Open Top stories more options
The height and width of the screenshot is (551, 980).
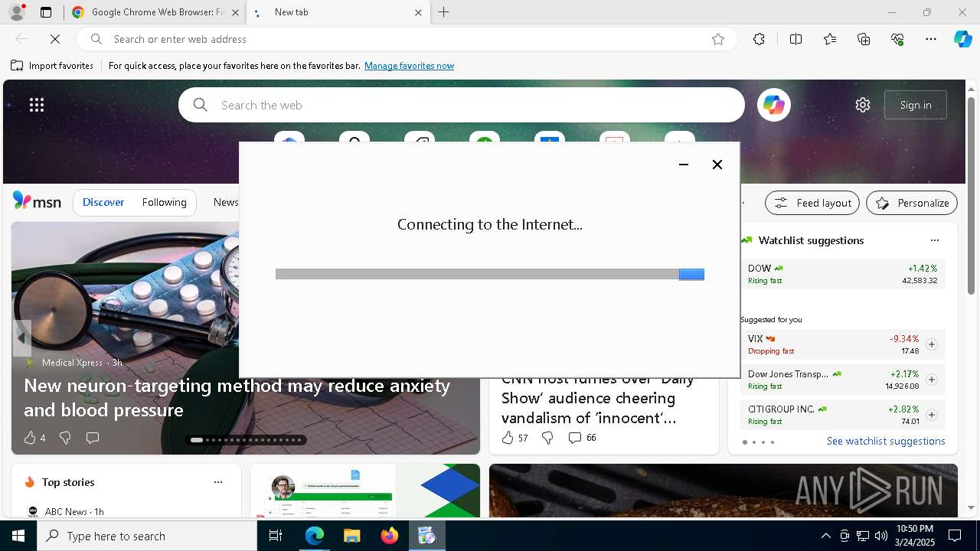click(x=218, y=482)
